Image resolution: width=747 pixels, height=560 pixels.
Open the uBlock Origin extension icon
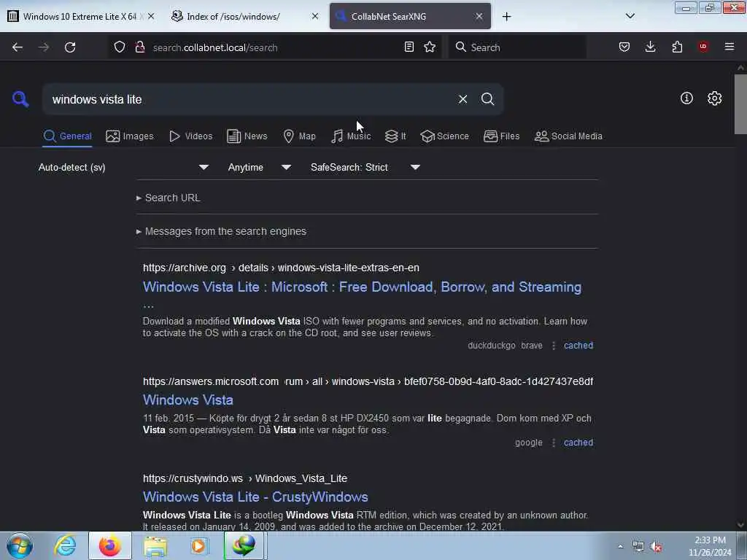[x=703, y=47]
